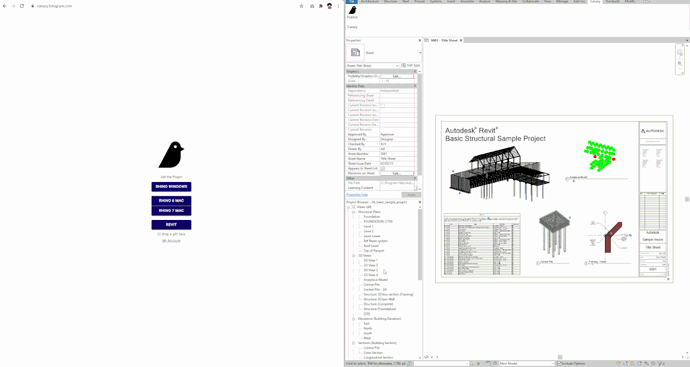Open the browser profile avatar
The image size is (690, 367).
pos(329,6)
